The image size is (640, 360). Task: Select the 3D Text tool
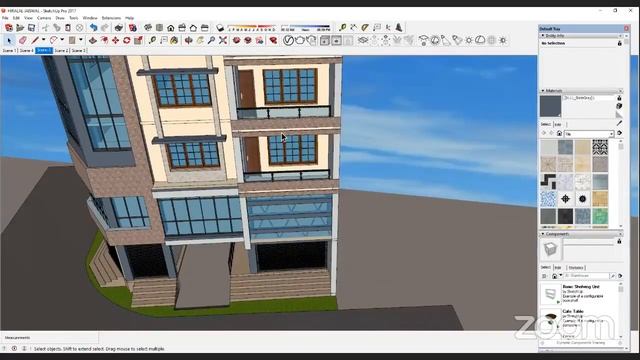399,28
